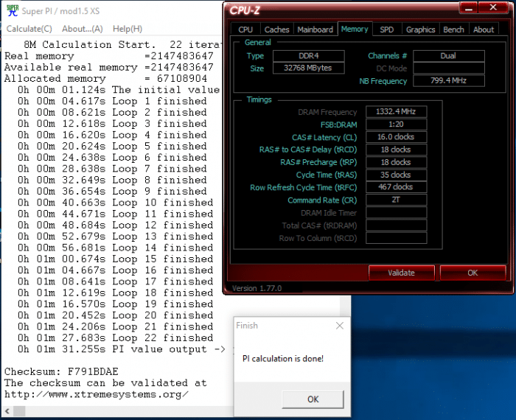Open the Calculate(C) menu
Image resolution: width=516 pixels, height=420 pixels.
(x=29, y=29)
